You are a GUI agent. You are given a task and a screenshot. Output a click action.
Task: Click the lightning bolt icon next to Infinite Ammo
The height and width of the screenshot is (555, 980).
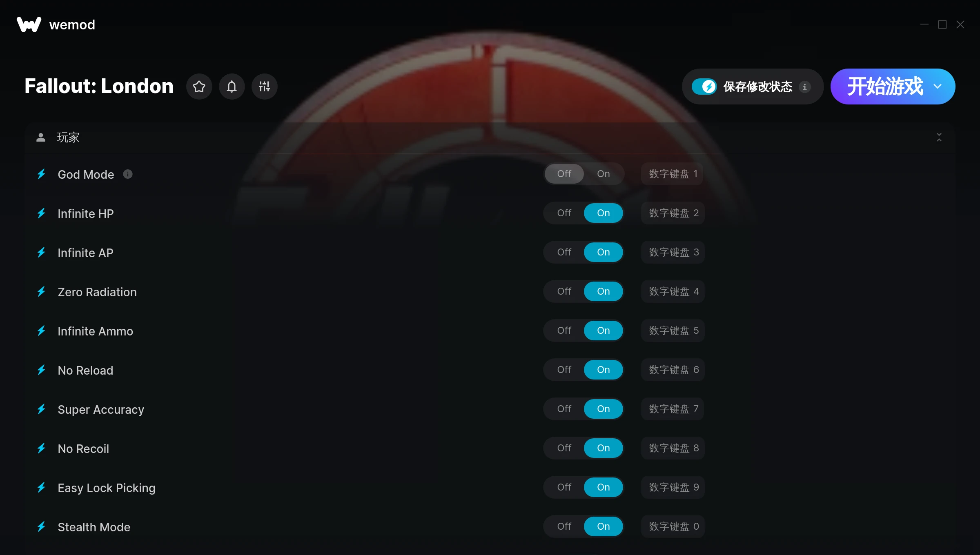(x=42, y=331)
